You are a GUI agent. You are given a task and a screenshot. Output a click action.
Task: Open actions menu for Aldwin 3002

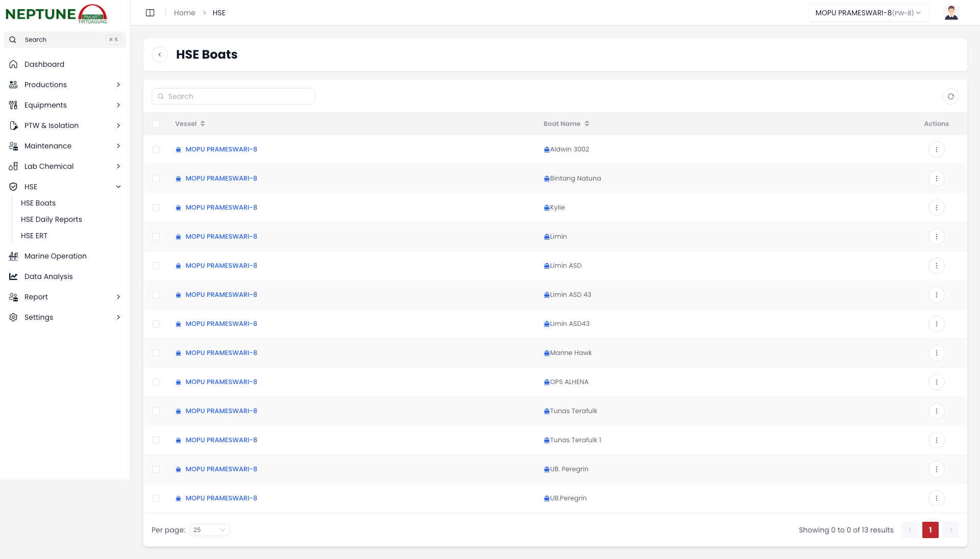click(936, 149)
